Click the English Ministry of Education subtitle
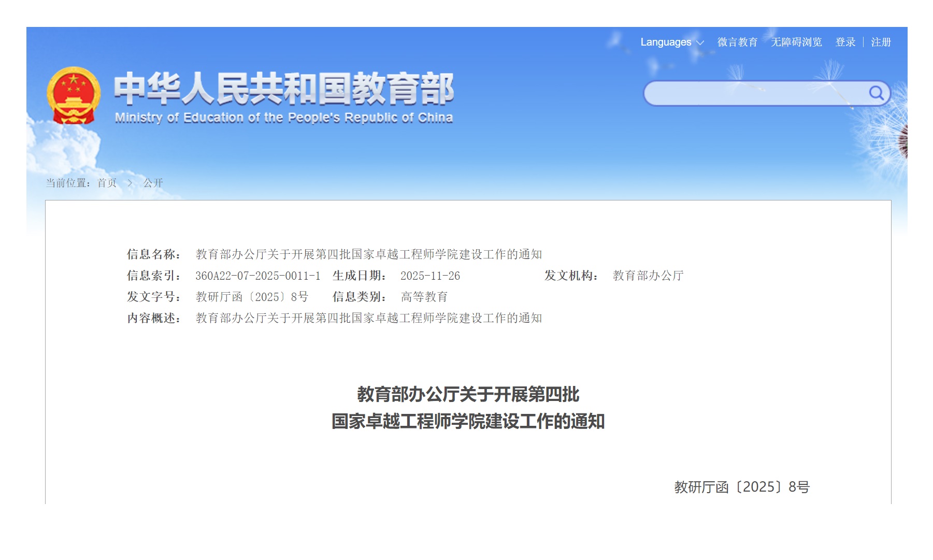Screen dimensions: 933x560 tap(283, 118)
